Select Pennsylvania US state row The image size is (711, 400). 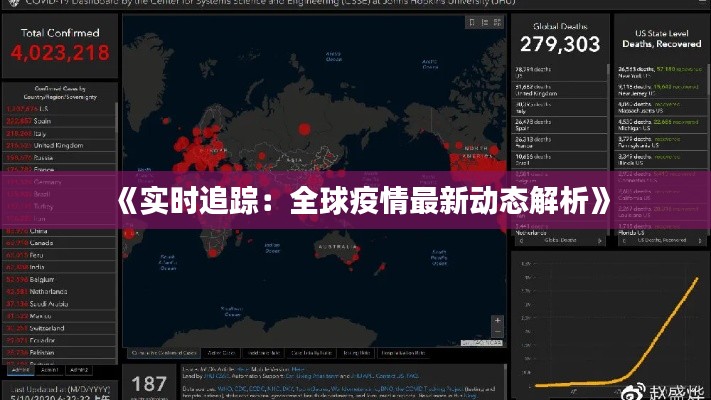[661, 142]
